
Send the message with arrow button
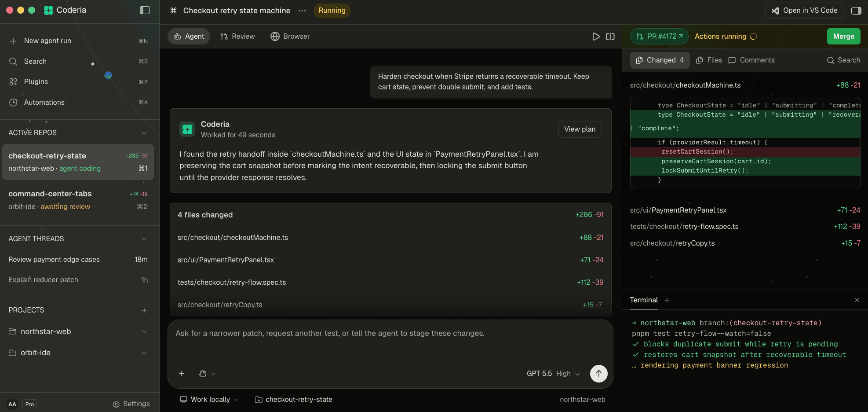[x=599, y=374]
